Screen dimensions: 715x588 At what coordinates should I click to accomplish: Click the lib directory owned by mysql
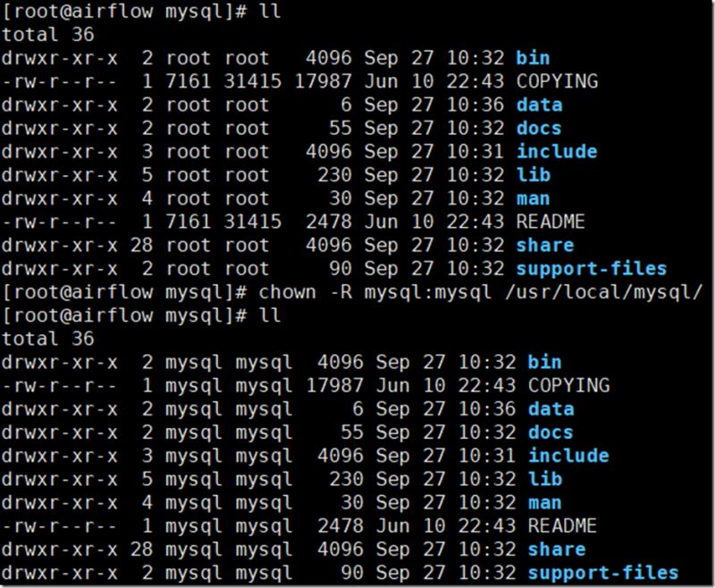click(544, 479)
